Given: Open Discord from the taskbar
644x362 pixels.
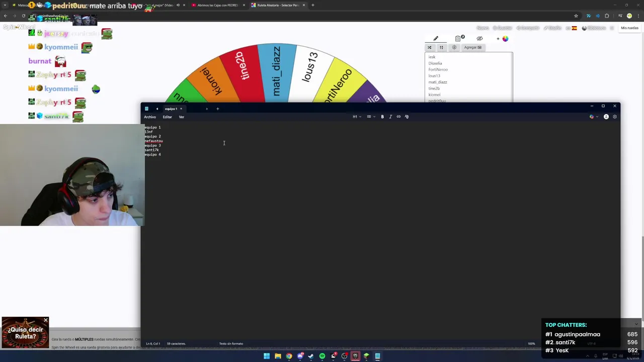Looking at the screenshot, I should point(300,356).
